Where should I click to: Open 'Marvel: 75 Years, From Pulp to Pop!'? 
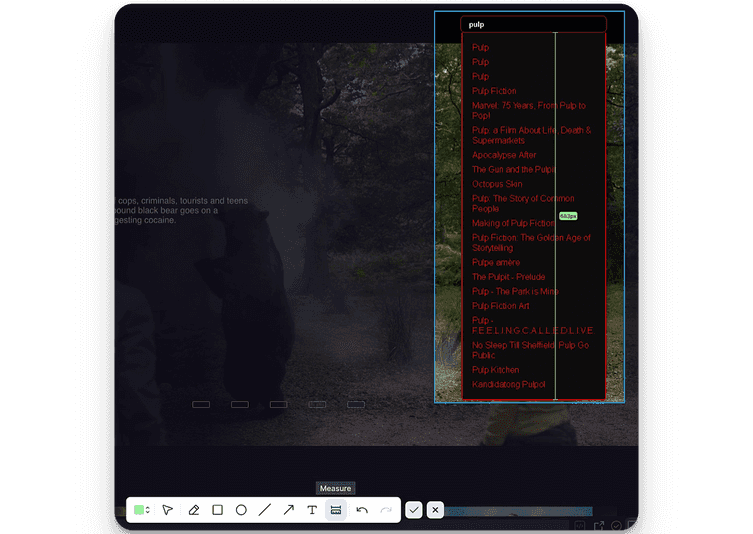click(529, 110)
